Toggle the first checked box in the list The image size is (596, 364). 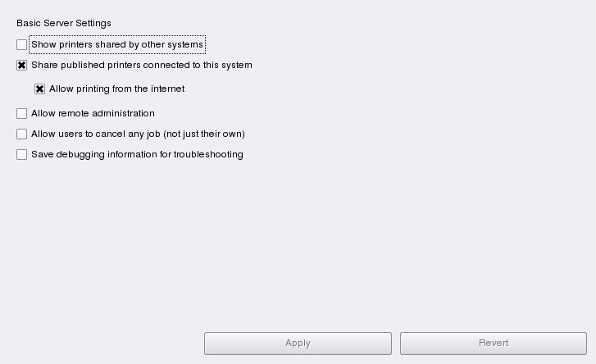click(x=22, y=65)
